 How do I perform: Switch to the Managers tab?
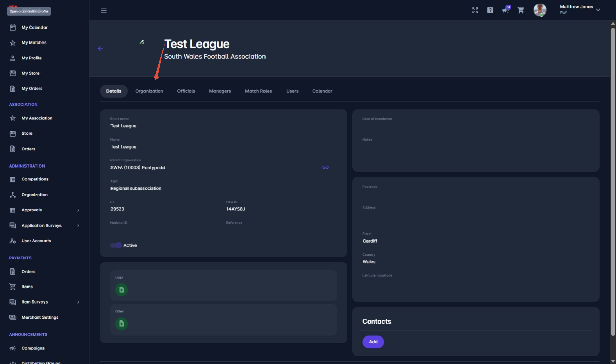point(220,91)
